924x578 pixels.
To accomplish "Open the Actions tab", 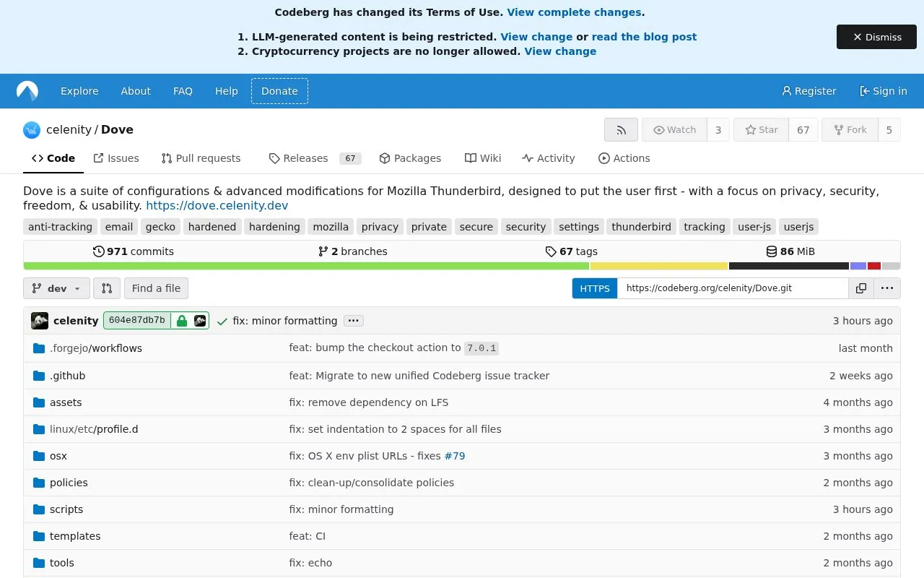I will pyautogui.click(x=624, y=158).
